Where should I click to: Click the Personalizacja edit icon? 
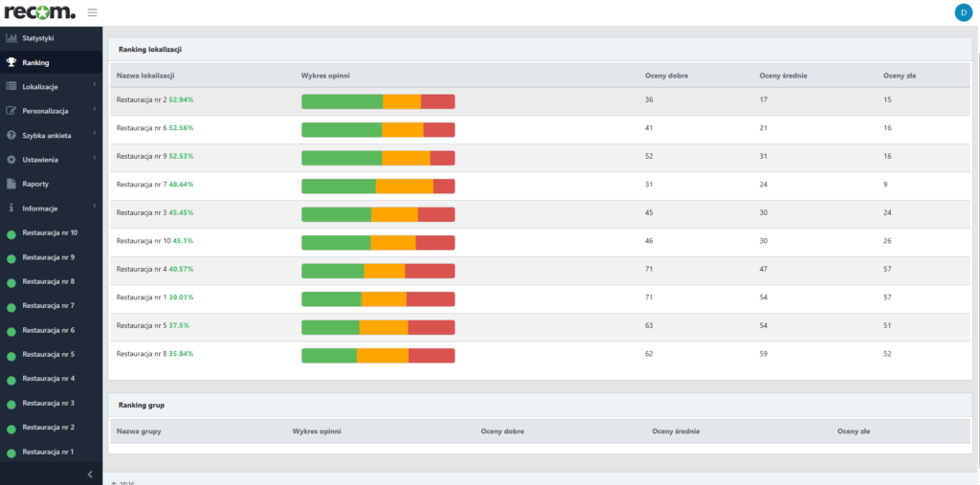click(x=11, y=111)
